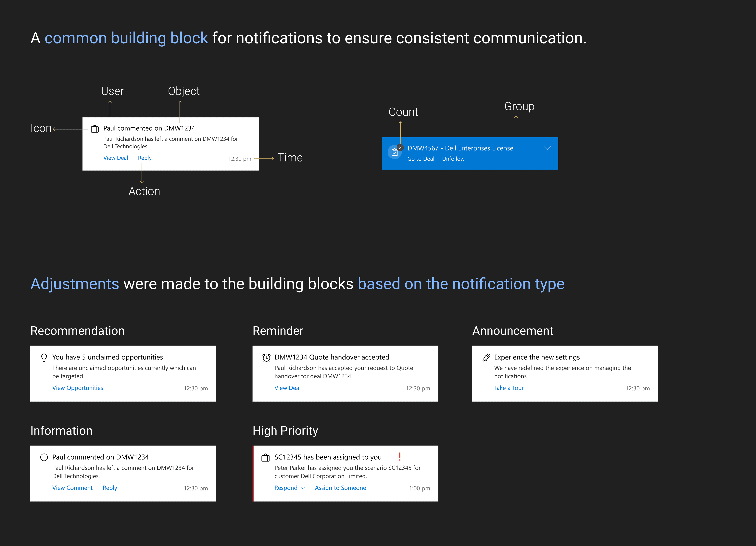This screenshot has width=756, height=546.
Task: Click DMW4567 - Dell Enterprises License title
Action: click(x=460, y=148)
